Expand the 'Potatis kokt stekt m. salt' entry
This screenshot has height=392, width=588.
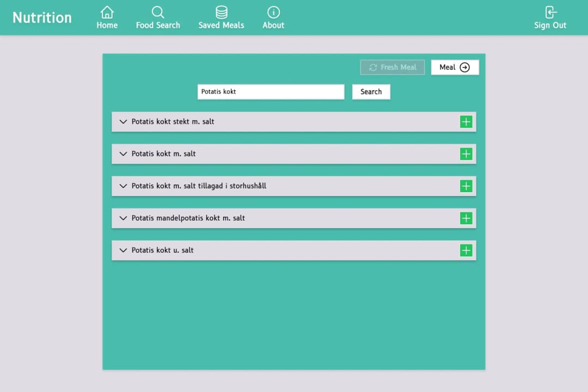(122, 121)
